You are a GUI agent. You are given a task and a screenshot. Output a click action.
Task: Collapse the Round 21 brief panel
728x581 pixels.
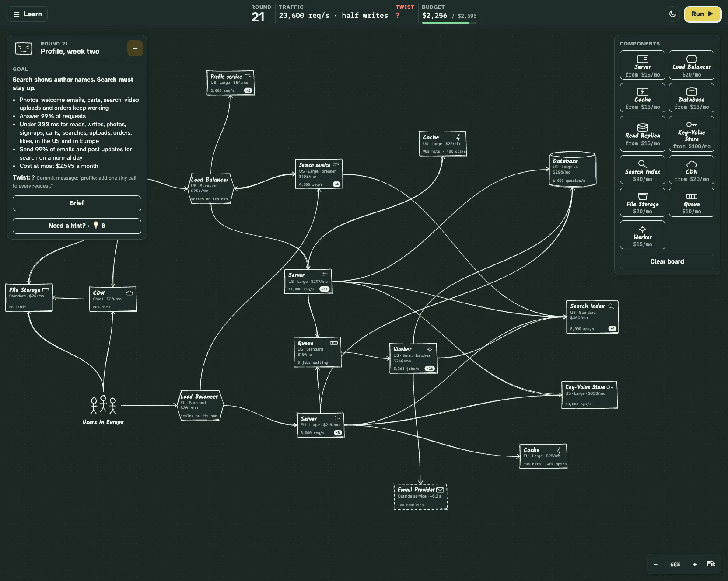pos(135,48)
